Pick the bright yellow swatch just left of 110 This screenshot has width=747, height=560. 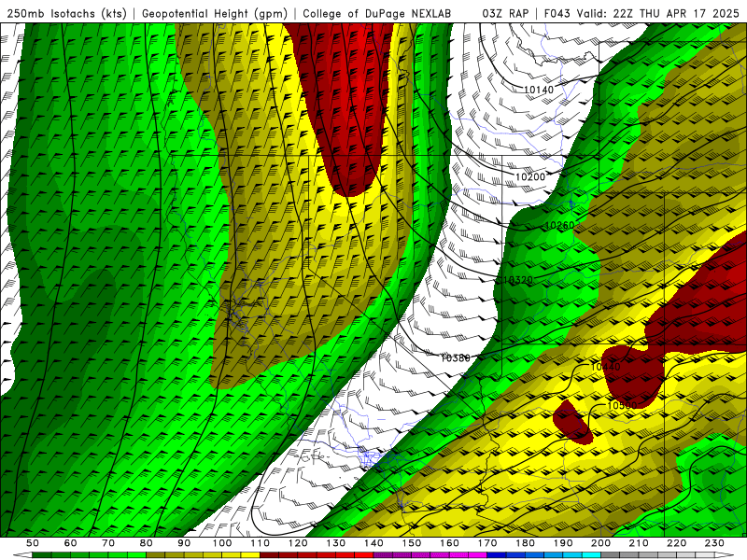(x=250, y=554)
